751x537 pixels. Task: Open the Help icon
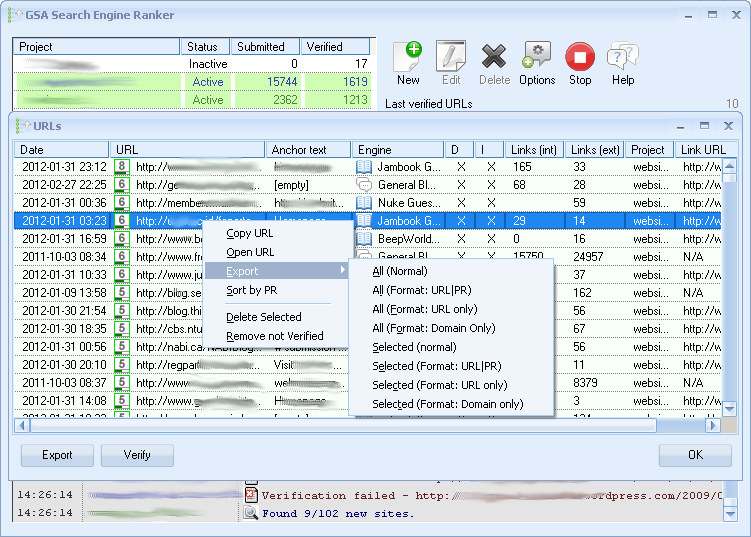622,58
